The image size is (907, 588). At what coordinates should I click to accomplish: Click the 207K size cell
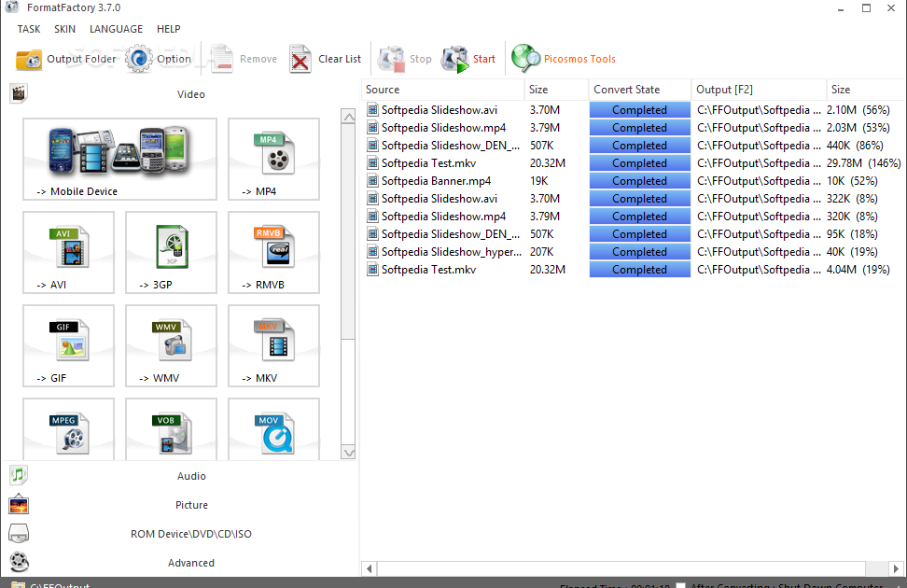542,252
